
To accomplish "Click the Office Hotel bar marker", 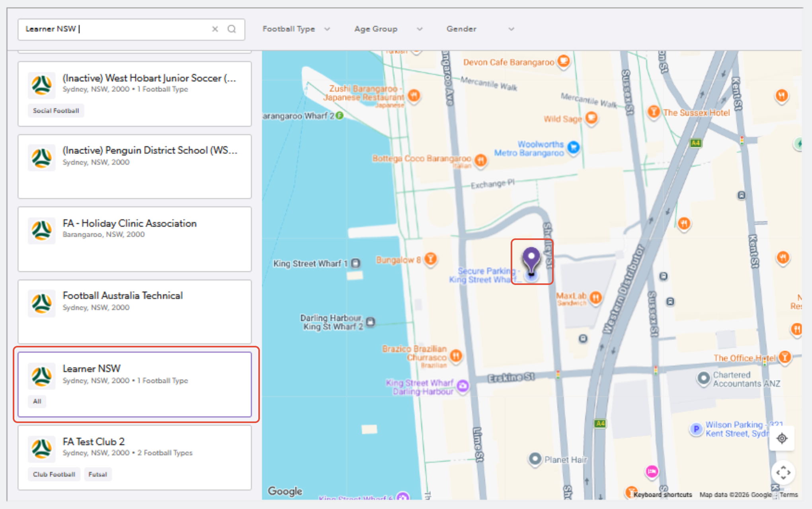I will coord(785,357).
